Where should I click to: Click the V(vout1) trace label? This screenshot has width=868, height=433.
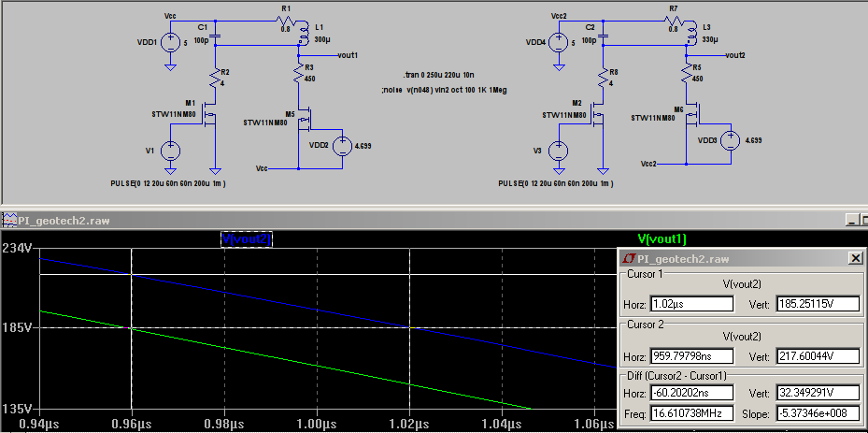[x=662, y=239]
